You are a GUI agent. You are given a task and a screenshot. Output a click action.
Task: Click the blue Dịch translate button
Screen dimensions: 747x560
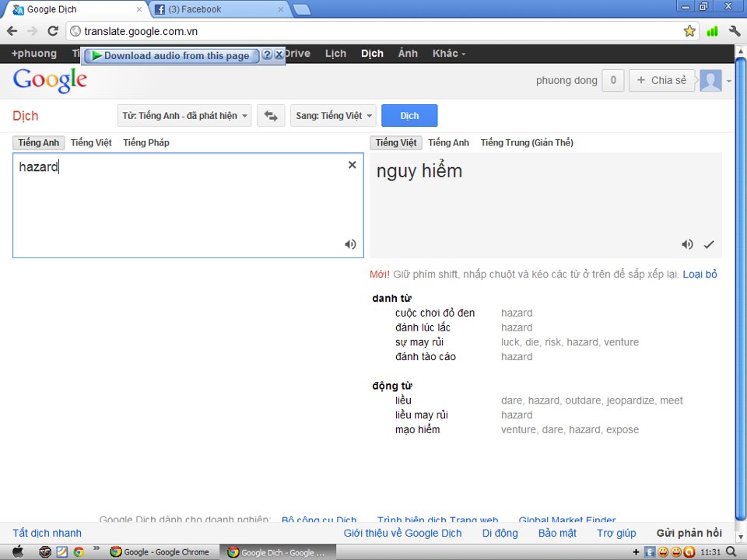click(409, 116)
